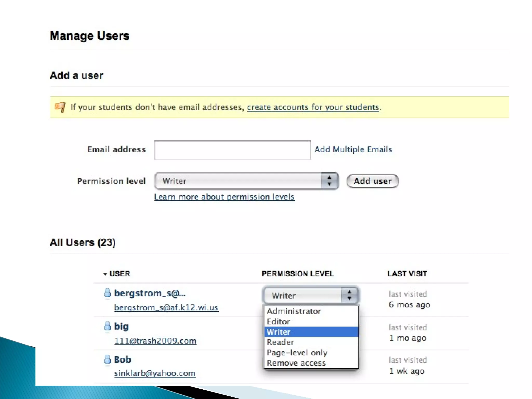This screenshot has width=532, height=399.
Task: Open the Add Multiple Emails link
Action: pyautogui.click(x=353, y=149)
